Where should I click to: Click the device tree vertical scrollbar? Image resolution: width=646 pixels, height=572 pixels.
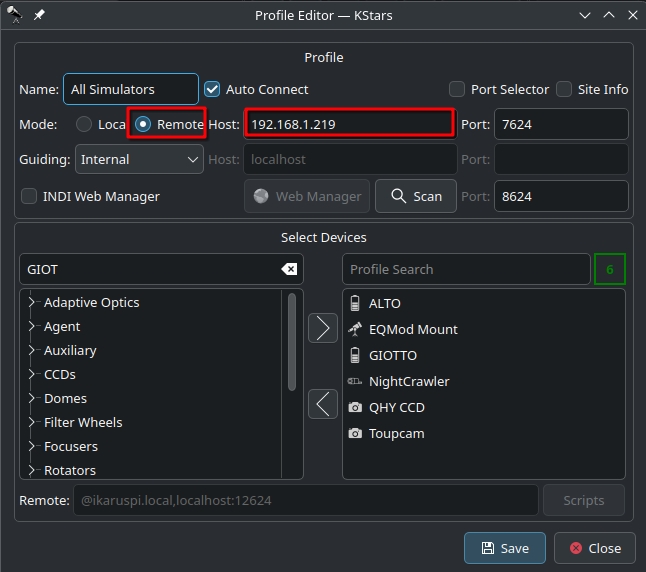pos(292,342)
